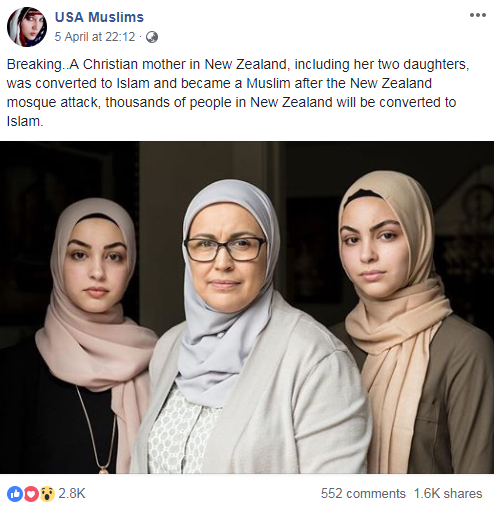Screen dimensions: 494x512
Task: Click the red Love heart reaction icon
Action: tap(31, 494)
